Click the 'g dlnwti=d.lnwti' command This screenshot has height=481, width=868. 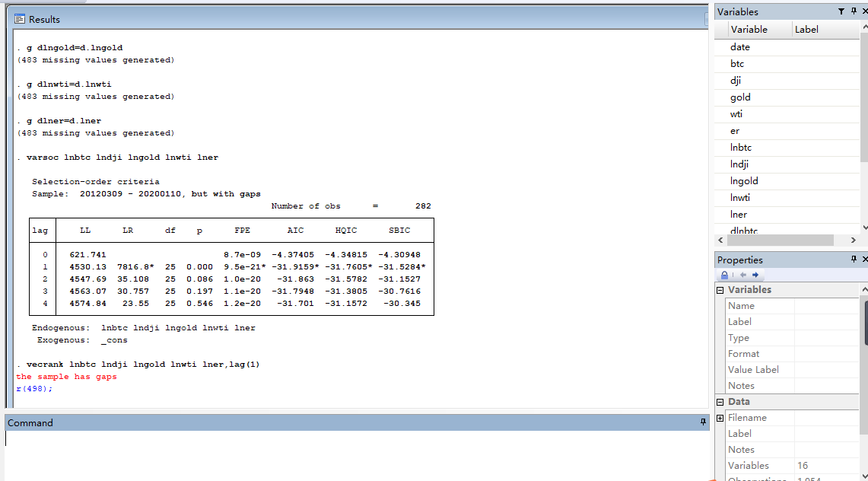pos(69,84)
